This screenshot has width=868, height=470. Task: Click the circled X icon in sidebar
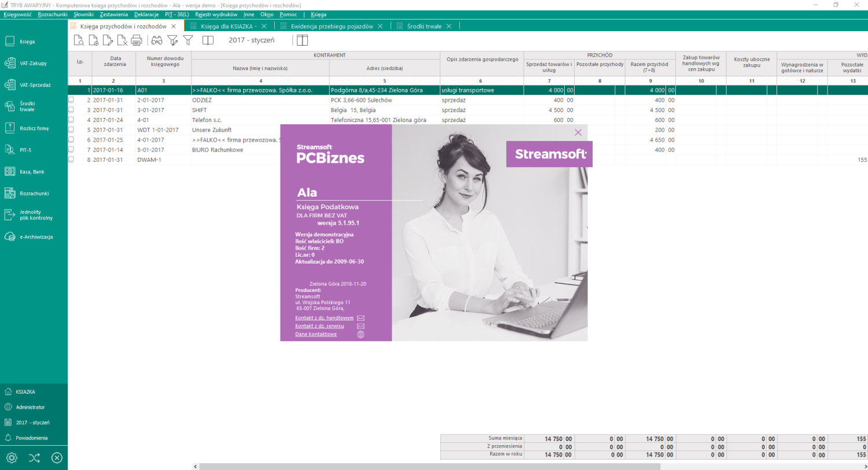coord(57,458)
